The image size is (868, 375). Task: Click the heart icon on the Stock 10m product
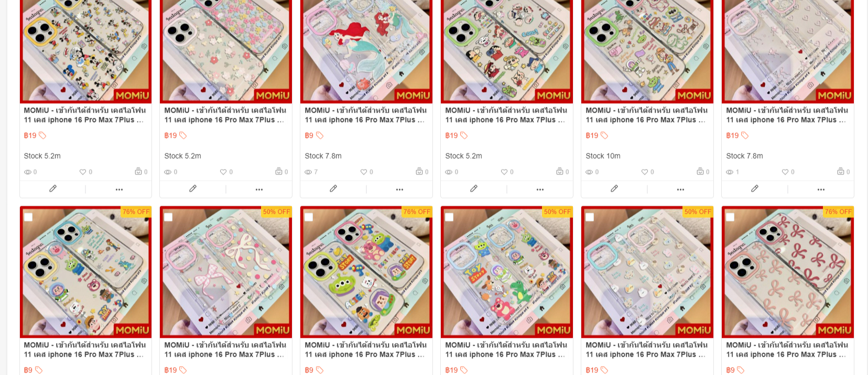click(x=645, y=172)
